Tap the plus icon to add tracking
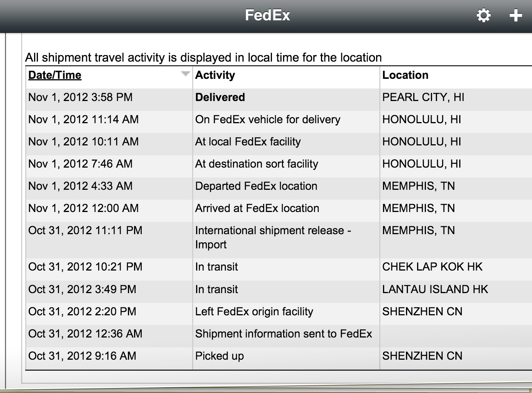This screenshot has width=532, height=393. (x=516, y=15)
